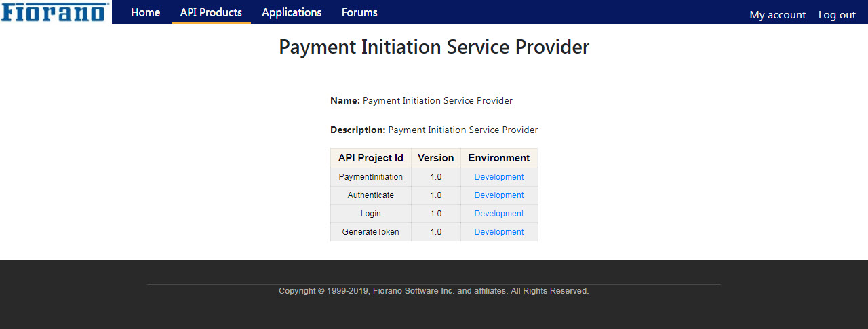This screenshot has height=329, width=868.
Task: Open the Forums menu item
Action: point(359,12)
